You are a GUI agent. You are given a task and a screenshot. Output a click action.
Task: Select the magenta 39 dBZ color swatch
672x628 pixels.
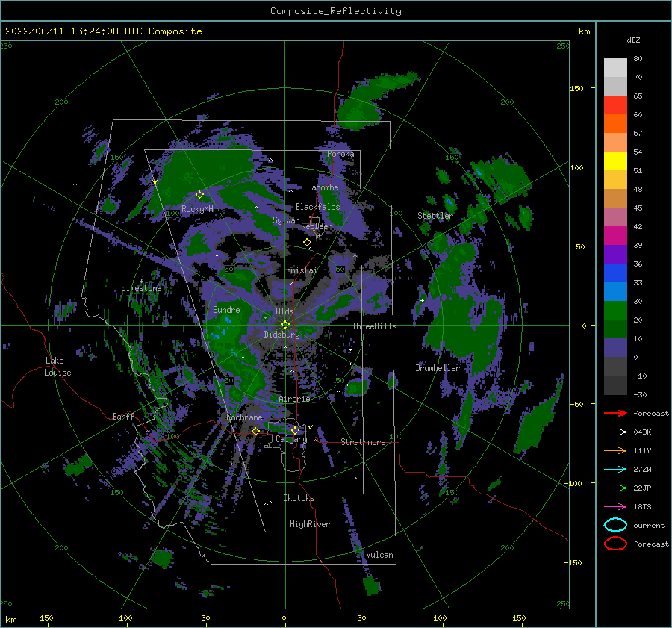[x=615, y=236]
